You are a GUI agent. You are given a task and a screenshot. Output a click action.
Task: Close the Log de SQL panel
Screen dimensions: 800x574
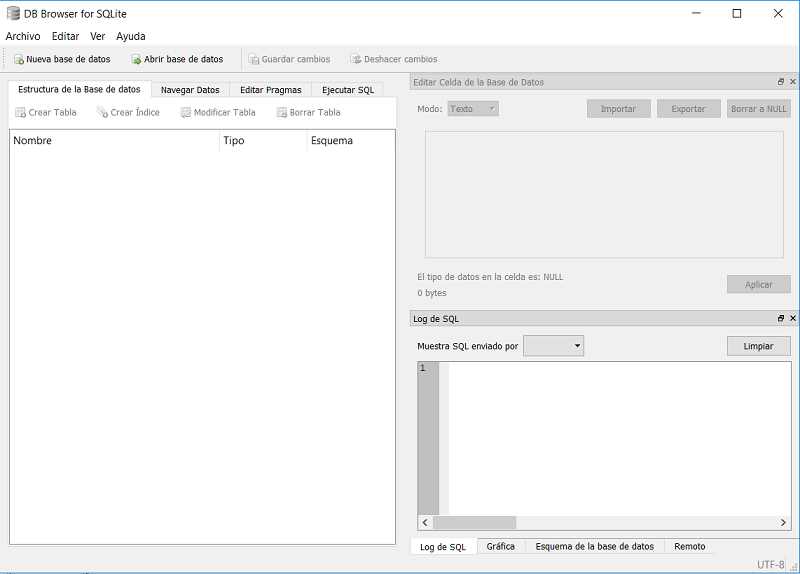pyautogui.click(x=792, y=318)
